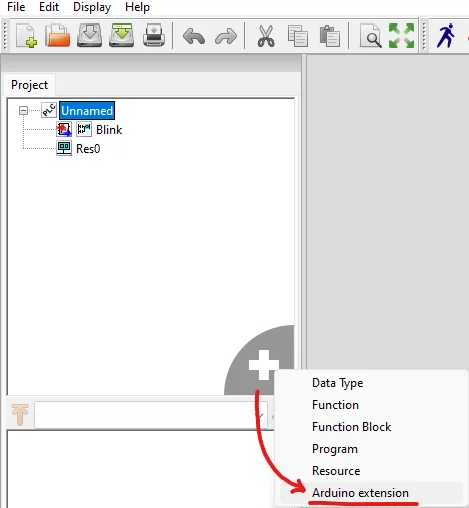Open a project using the folder icon
This screenshot has width=469, height=508.
[58, 35]
